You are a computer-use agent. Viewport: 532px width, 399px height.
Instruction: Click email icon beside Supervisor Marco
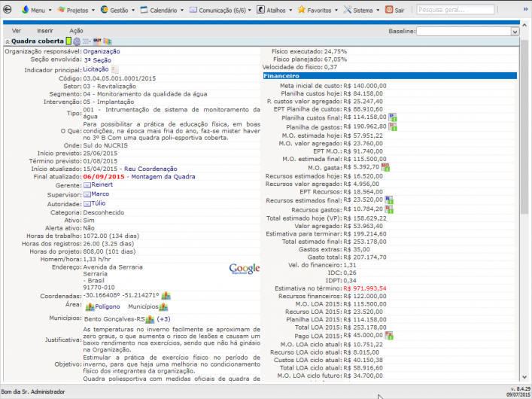click(x=87, y=193)
